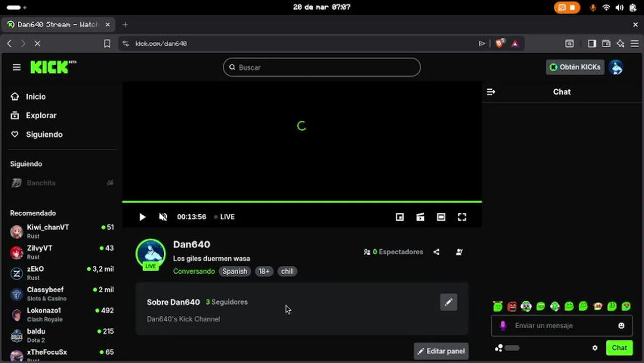
Task: Click the green video progress bar
Action: point(302,202)
